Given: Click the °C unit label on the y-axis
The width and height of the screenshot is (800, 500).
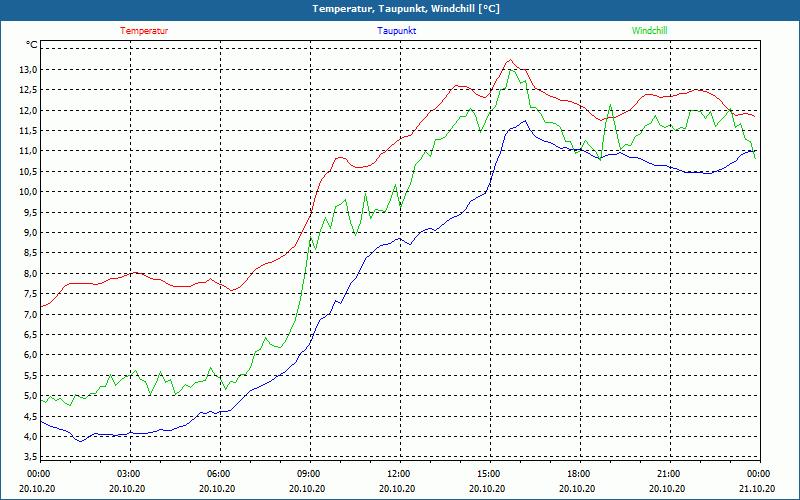Looking at the screenshot, I should coord(32,45).
